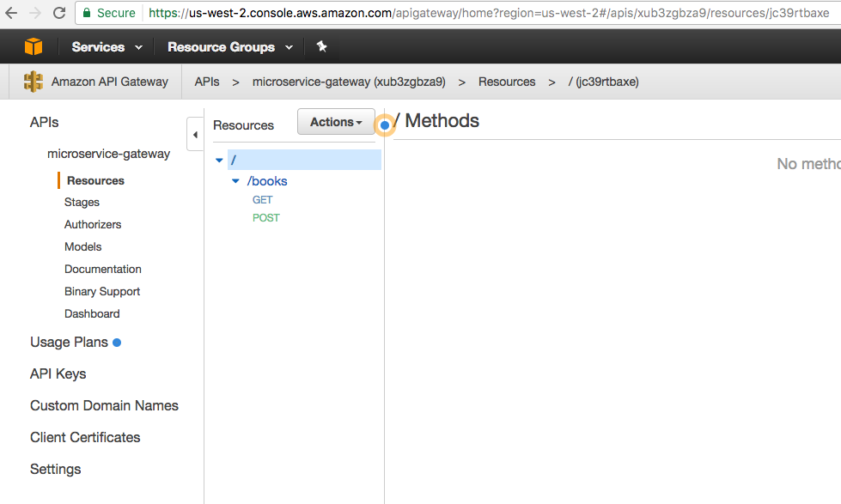Image resolution: width=841 pixels, height=504 pixels.
Task: Select the /books resource
Action: coord(267,181)
